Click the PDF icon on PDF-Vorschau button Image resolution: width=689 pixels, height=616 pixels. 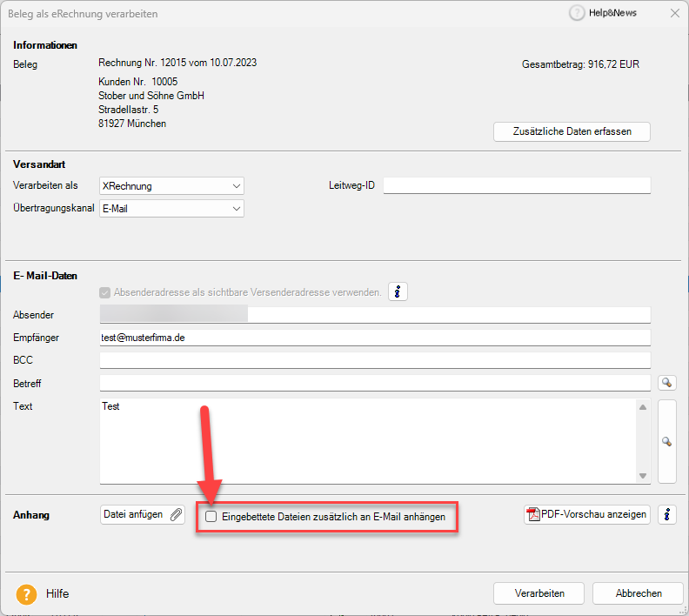533,514
